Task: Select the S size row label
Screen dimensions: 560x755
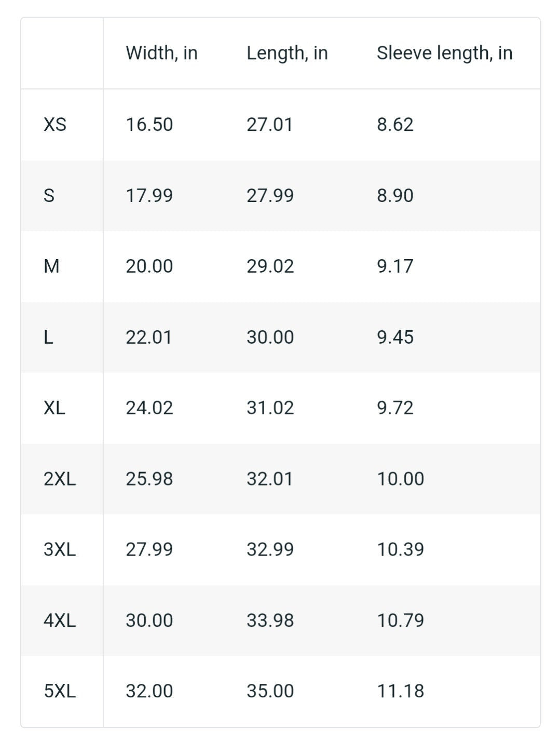Action: click(49, 196)
